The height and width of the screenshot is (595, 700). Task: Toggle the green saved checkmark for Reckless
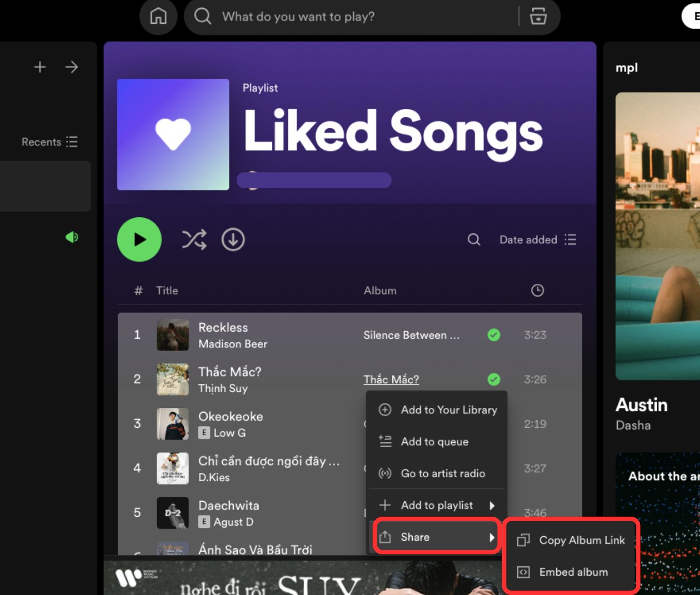(494, 335)
